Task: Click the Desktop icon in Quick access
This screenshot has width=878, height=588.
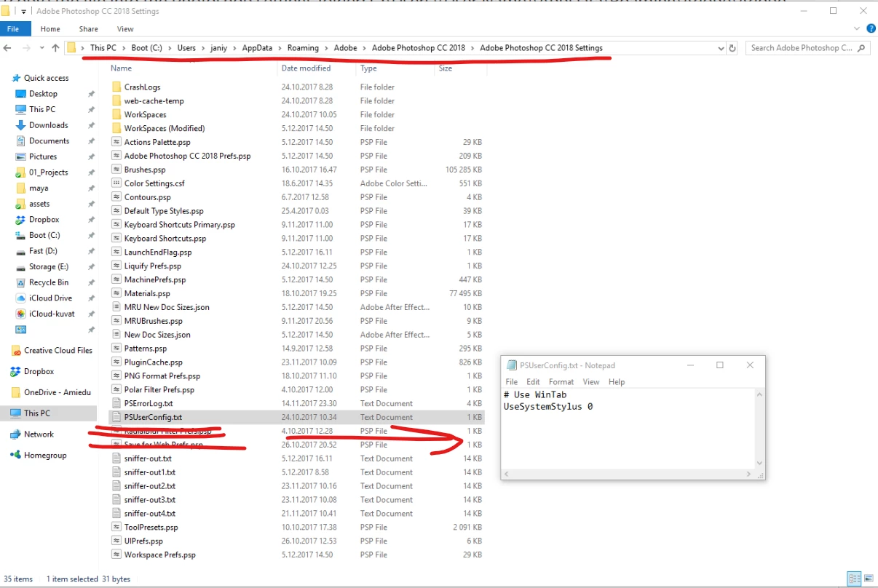Action: [x=21, y=94]
